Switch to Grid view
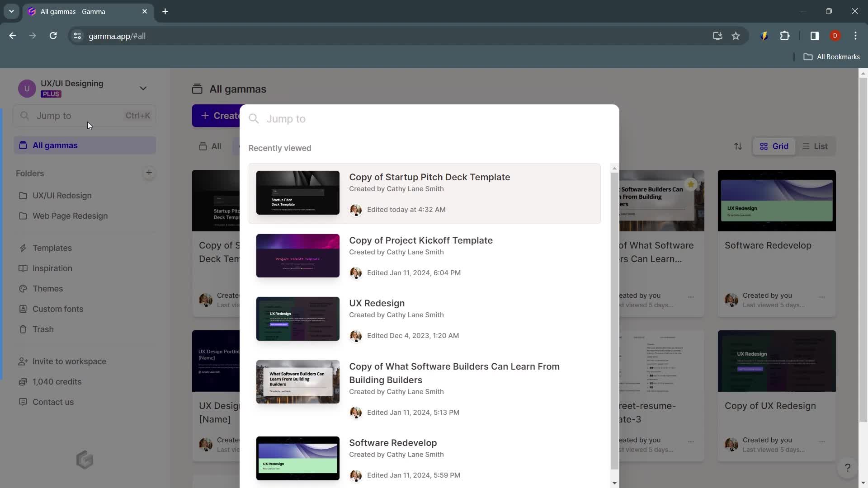 pos(774,146)
